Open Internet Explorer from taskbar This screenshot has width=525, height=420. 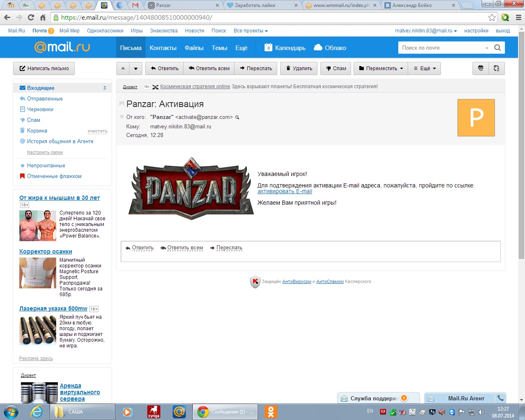click(37, 412)
